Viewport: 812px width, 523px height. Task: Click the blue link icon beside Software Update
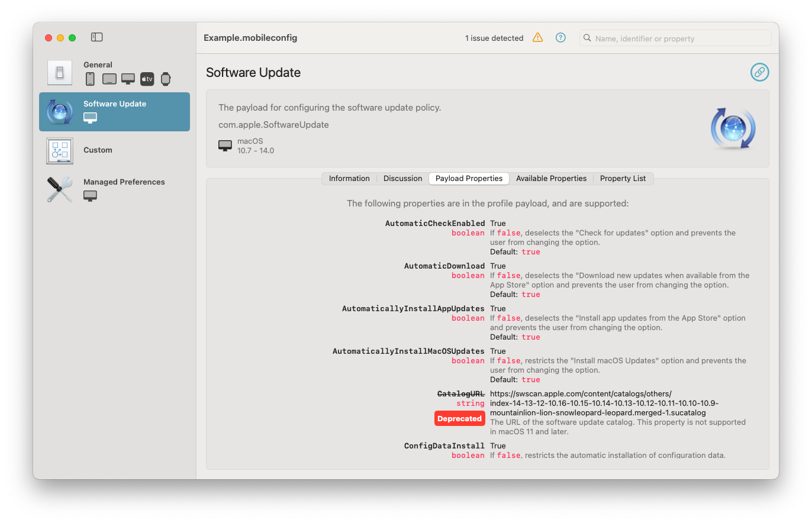(x=759, y=72)
